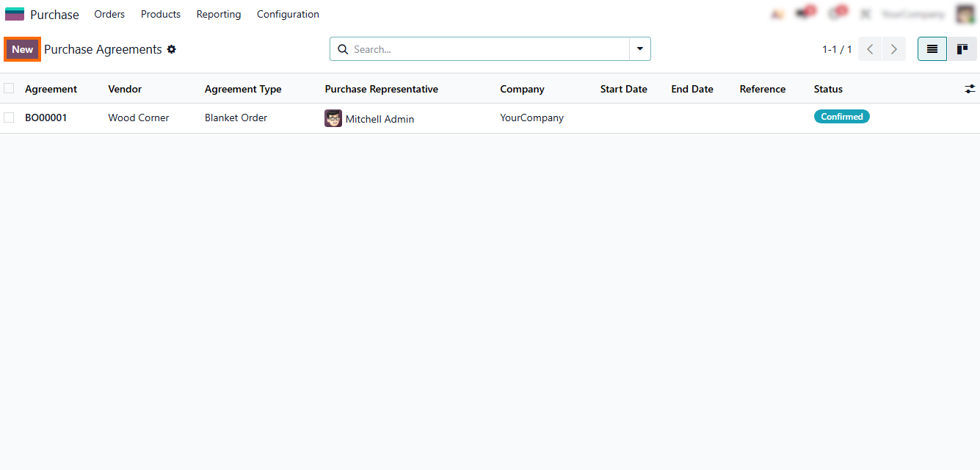This screenshot has height=470, width=980.
Task: Open the Reporting menu
Action: (219, 14)
